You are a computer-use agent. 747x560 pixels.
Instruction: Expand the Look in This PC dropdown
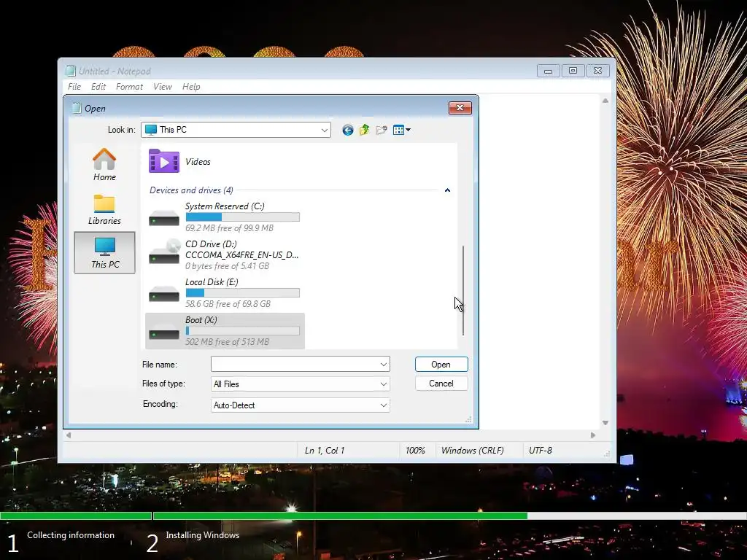325,130
